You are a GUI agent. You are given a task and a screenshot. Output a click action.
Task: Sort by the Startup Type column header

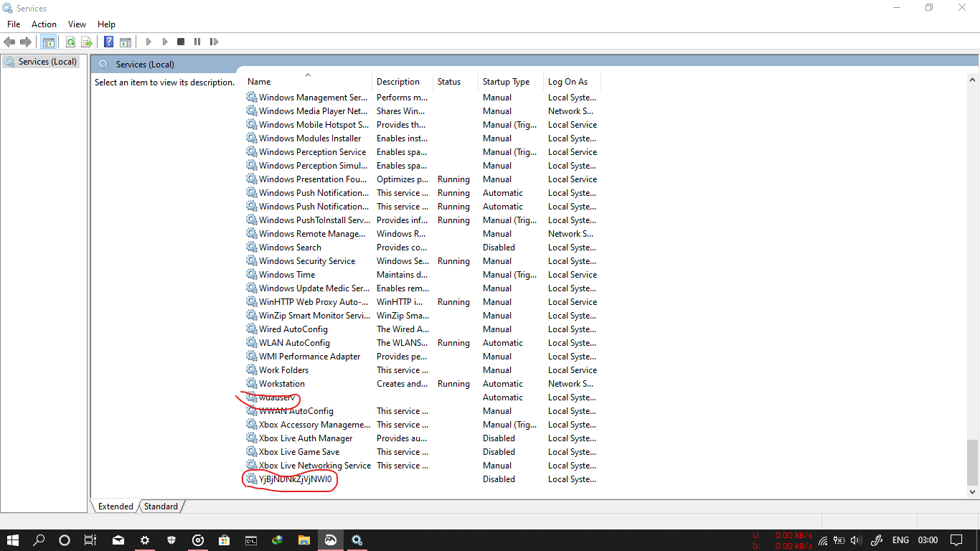point(511,82)
